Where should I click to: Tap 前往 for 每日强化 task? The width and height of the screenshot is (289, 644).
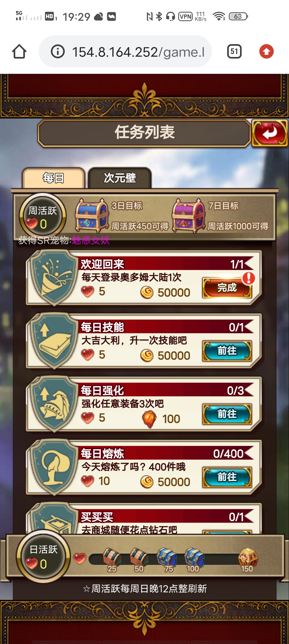point(227,414)
